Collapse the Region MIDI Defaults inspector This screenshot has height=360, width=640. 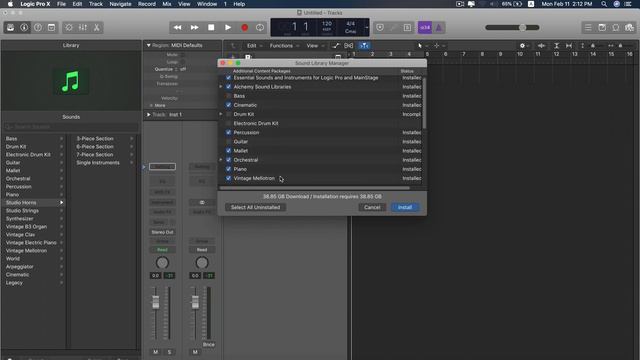point(149,45)
